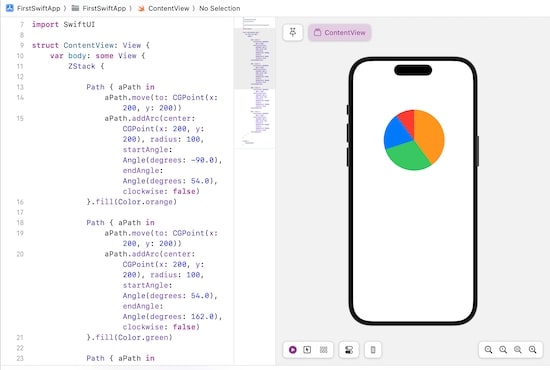The image size is (550, 370).
Task: Click "Path { aPath in" on line 13
Action: tap(120, 87)
